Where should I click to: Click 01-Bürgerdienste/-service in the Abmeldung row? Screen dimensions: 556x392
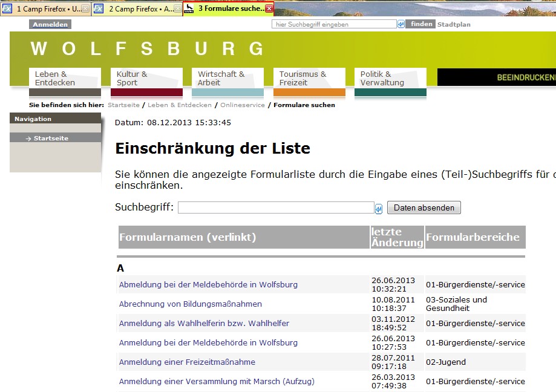click(x=475, y=284)
